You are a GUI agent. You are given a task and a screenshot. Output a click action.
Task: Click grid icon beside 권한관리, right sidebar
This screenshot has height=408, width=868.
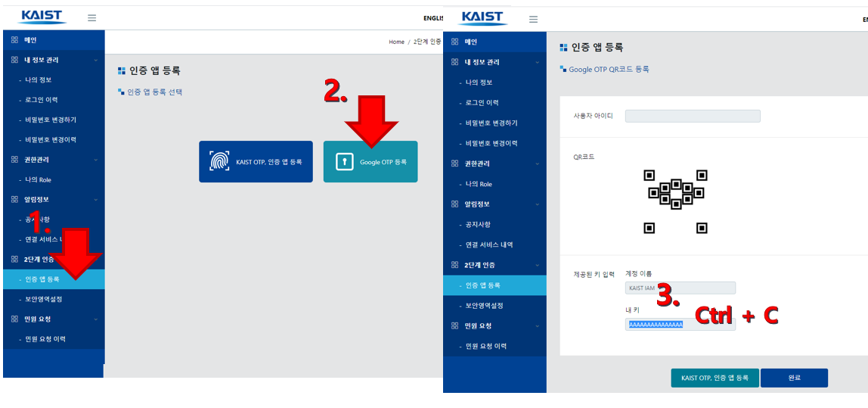click(x=455, y=164)
